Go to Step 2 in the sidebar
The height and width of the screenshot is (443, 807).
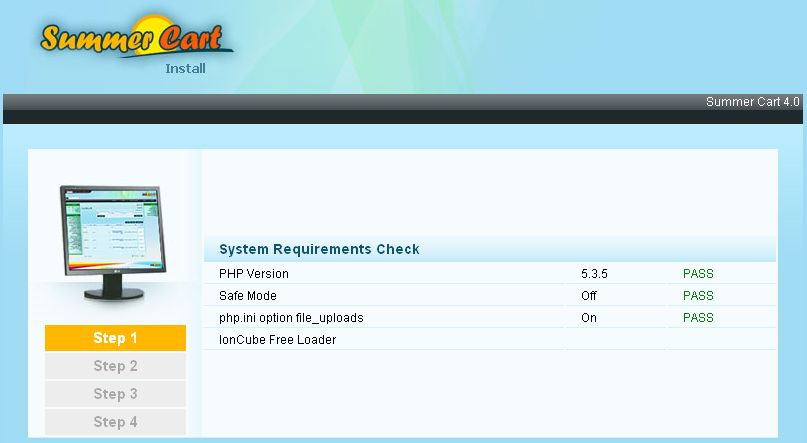tap(115, 366)
